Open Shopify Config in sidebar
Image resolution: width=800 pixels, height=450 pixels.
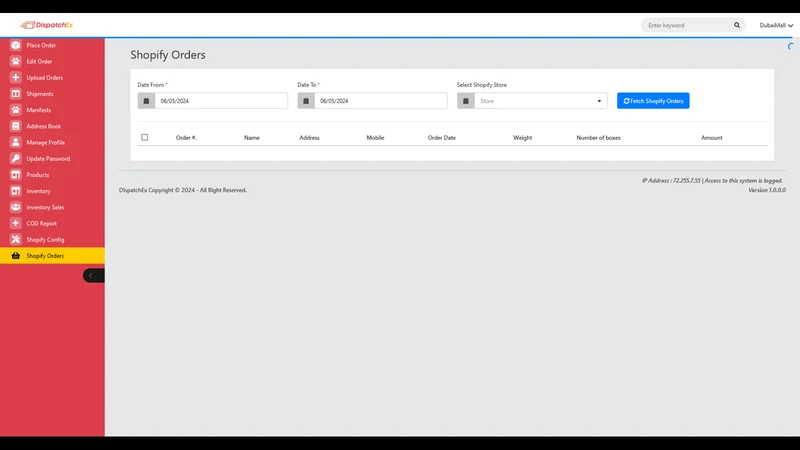(x=45, y=240)
